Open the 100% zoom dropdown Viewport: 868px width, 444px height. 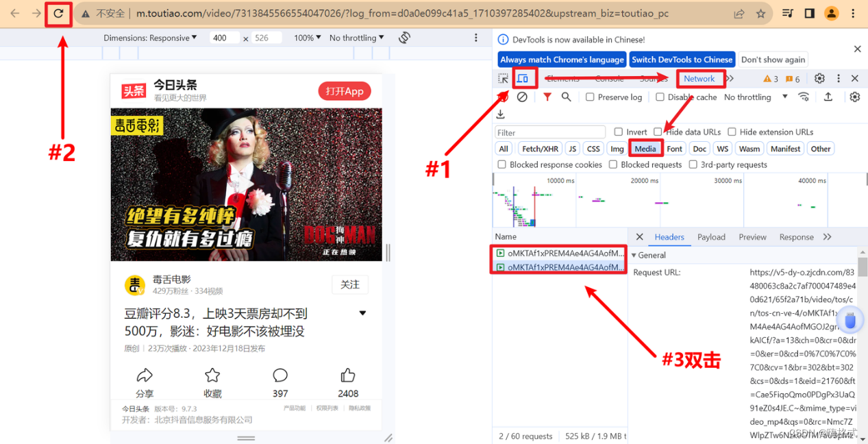[x=307, y=38]
